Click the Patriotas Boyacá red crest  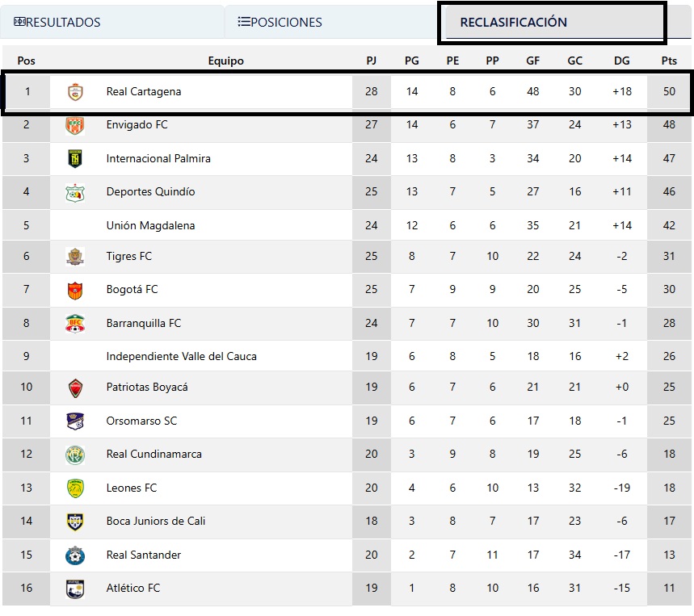coord(75,388)
